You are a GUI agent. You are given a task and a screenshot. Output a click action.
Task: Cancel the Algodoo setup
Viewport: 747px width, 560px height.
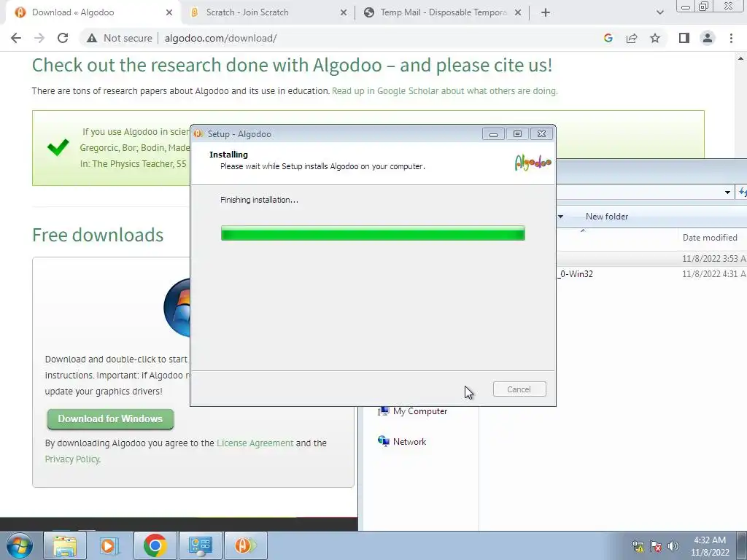click(x=519, y=389)
